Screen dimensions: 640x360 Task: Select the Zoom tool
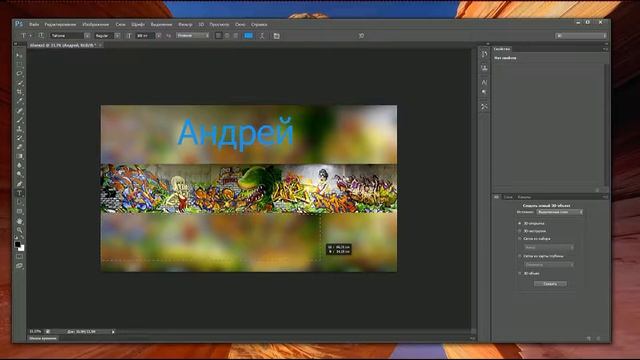(x=19, y=230)
